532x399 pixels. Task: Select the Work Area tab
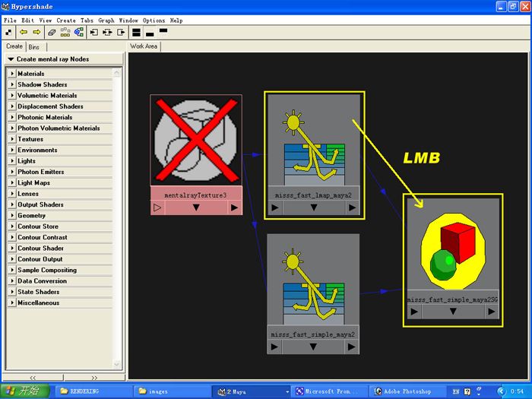click(144, 46)
